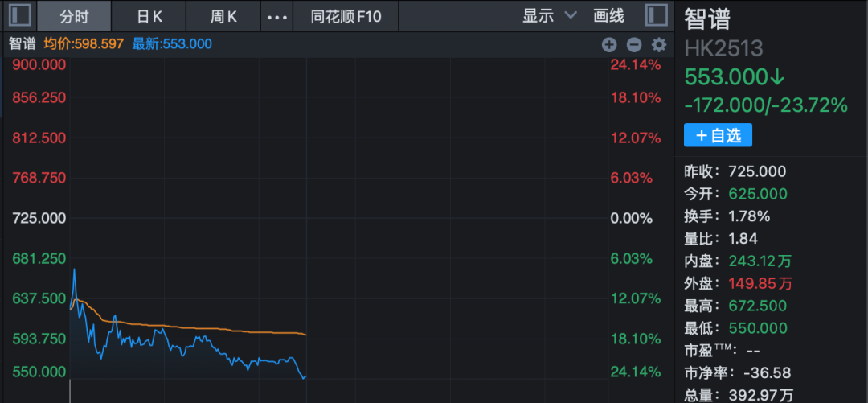Click the 智谱 stock name heading
Viewport: 868px width, 403px height.
point(708,19)
